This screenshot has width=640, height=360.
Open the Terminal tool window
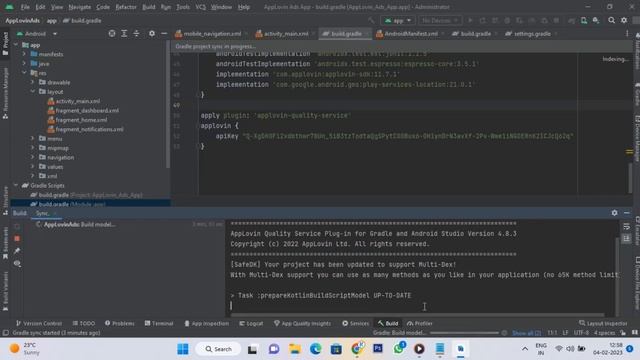click(x=159, y=323)
